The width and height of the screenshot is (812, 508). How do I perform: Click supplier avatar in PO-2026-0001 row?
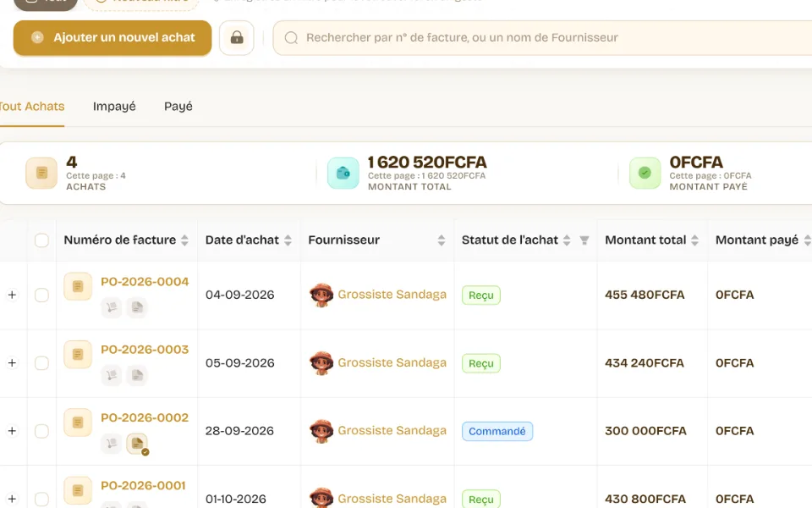tap(321, 498)
